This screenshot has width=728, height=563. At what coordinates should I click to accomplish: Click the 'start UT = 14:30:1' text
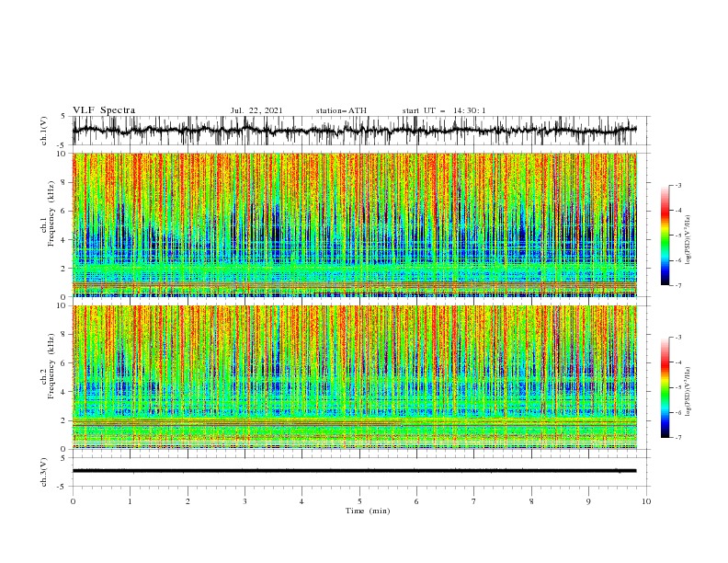(444, 110)
